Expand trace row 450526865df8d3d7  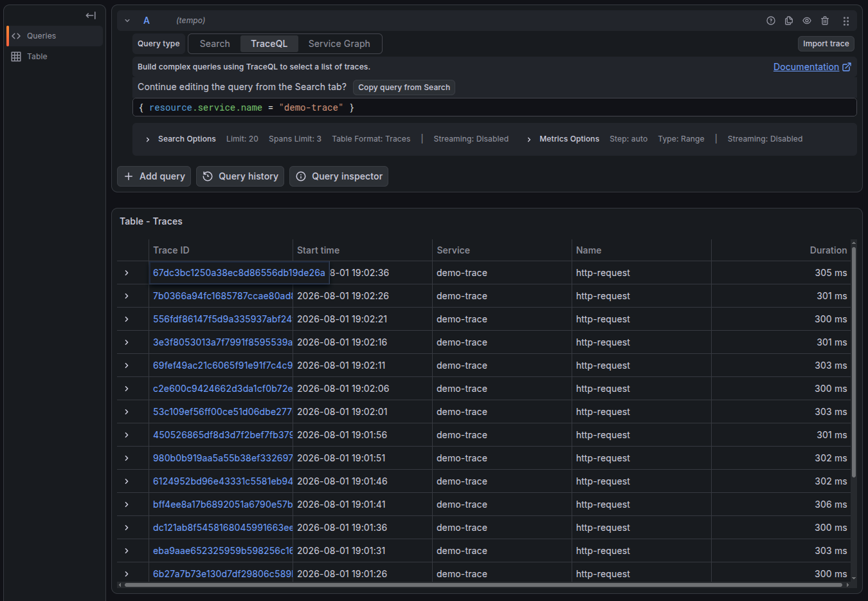[127, 435]
